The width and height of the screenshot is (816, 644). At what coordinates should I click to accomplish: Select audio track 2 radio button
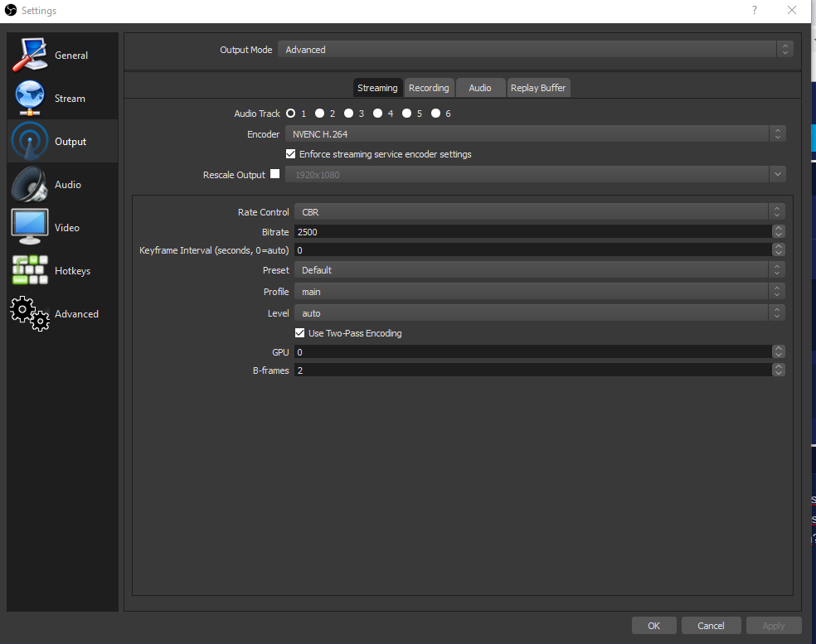pyautogui.click(x=319, y=114)
